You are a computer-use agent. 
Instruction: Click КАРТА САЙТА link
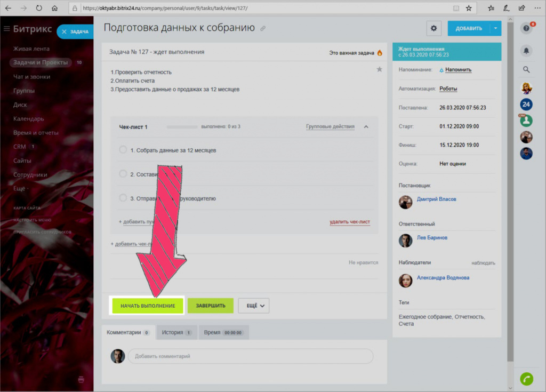(x=27, y=207)
